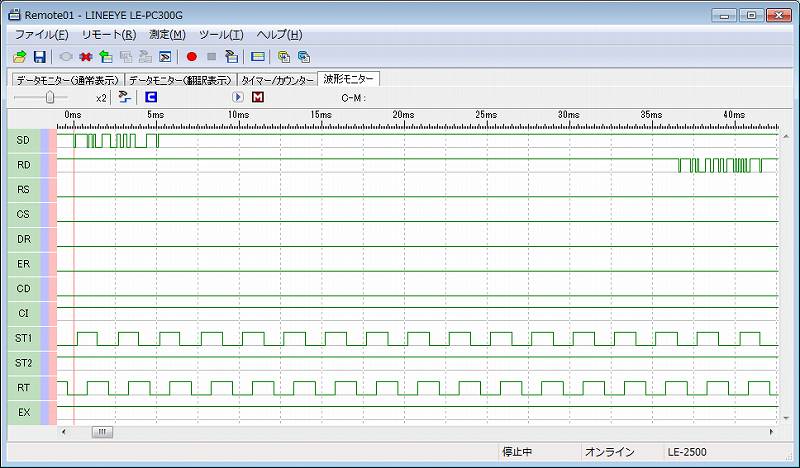Click the C-M : readout label
The image size is (800, 468).
coord(354,97)
